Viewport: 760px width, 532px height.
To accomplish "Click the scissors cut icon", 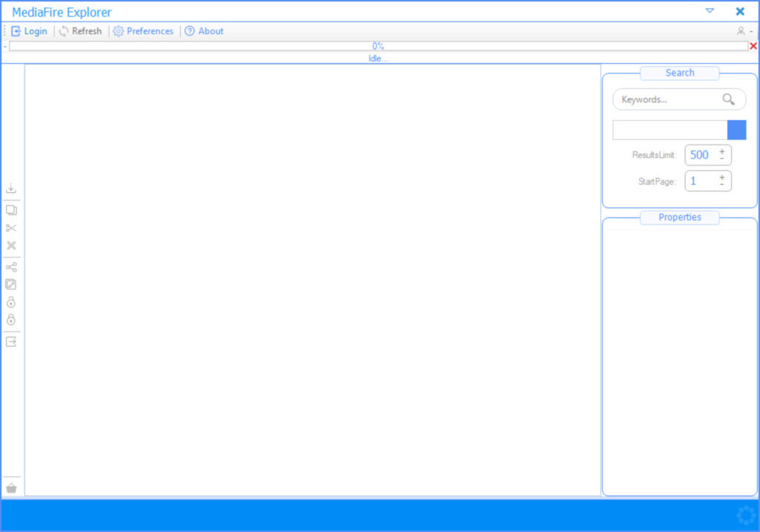I will (11, 228).
